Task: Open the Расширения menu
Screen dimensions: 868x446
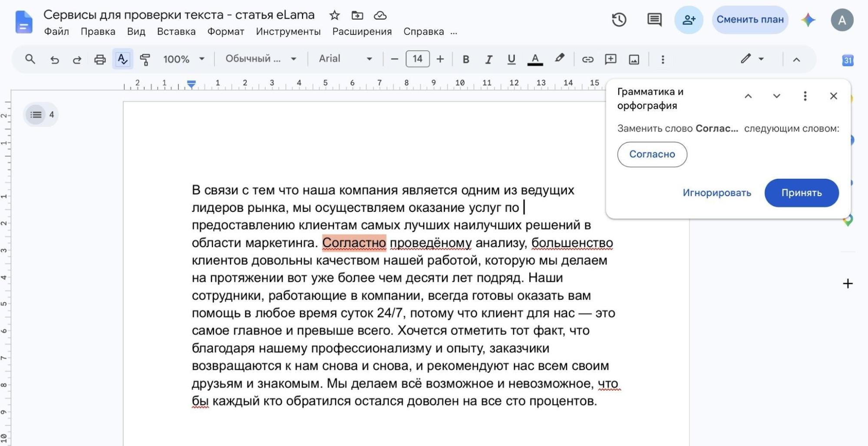Action: pyautogui.click(x=362, y=31)
